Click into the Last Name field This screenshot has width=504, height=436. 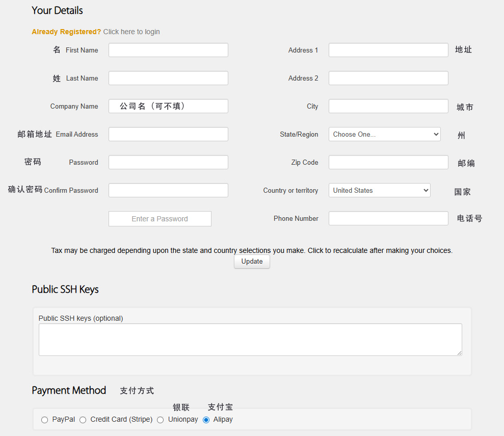(x=168, y=78)
